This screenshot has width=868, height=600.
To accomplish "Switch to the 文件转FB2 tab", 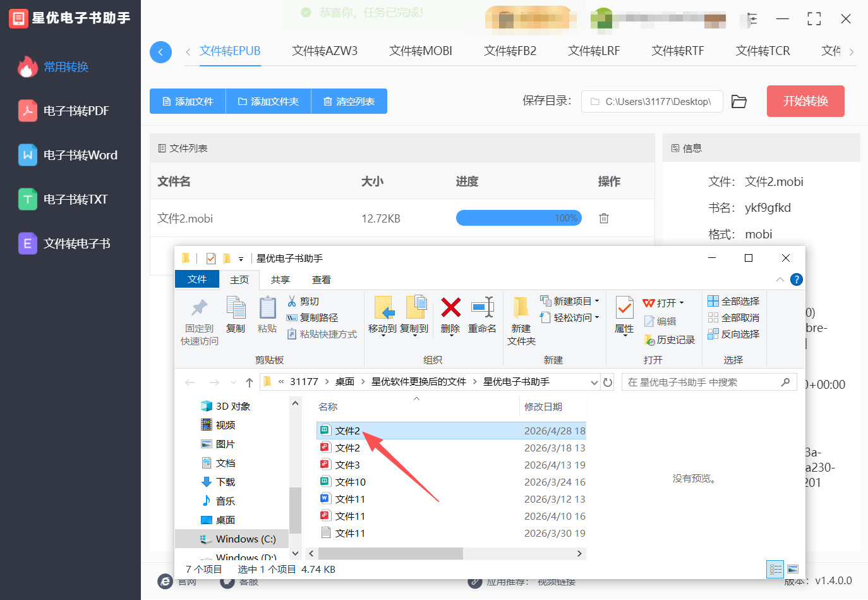I will (510, 51).
